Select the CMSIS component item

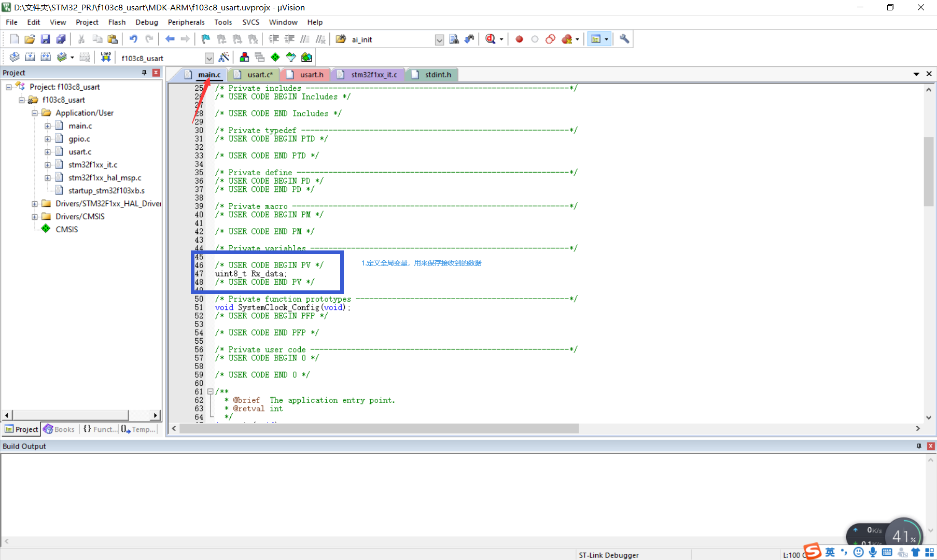(66, 230)
